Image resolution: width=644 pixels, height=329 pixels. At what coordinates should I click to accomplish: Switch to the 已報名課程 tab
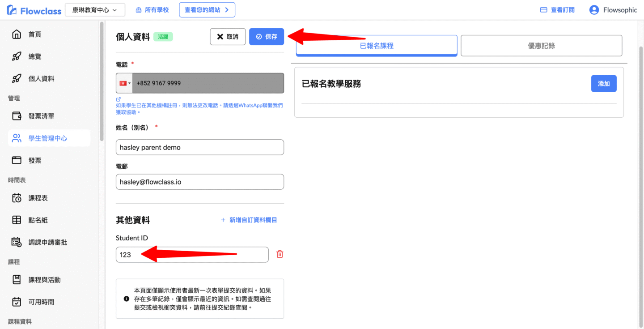tap(377, 46)
